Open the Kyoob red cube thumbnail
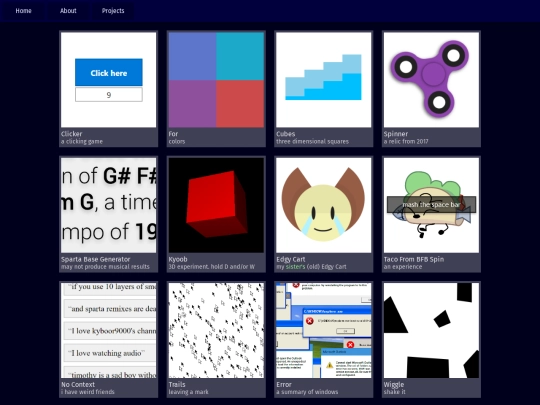Image resolution: width=540 pixels, height=405 pixels. click(x=216, y=205)
